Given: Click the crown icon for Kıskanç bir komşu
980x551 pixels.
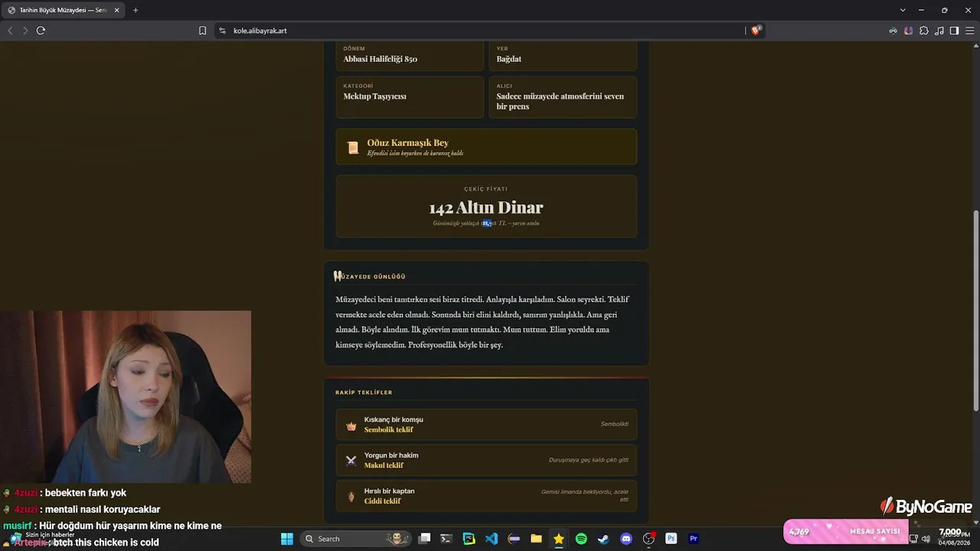Looking at the screenshot, I should pos(351,425).
